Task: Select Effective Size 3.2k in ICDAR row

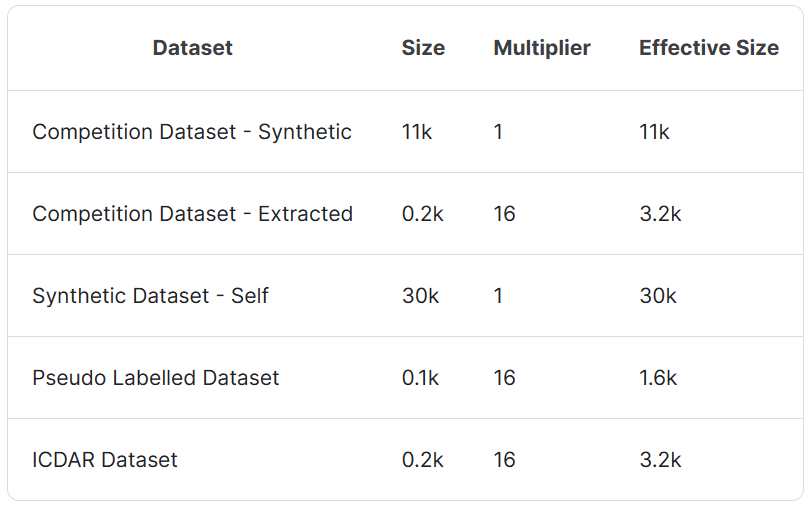Action: [660, 460]
